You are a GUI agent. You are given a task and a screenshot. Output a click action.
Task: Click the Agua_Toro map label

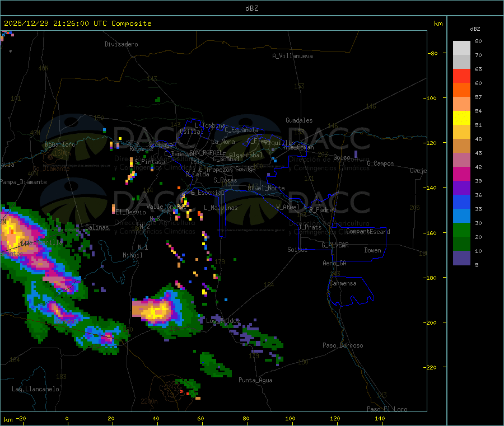click(60, 144)
